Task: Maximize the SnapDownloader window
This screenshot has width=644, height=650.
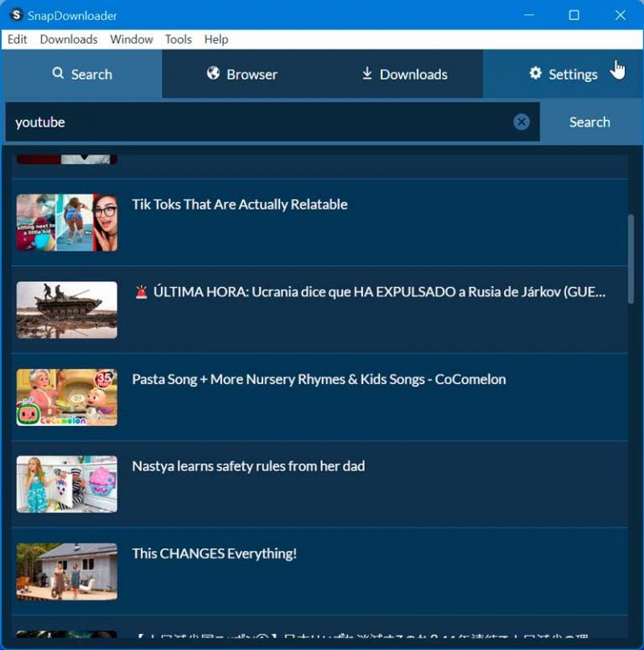Action: pos(574,15)
